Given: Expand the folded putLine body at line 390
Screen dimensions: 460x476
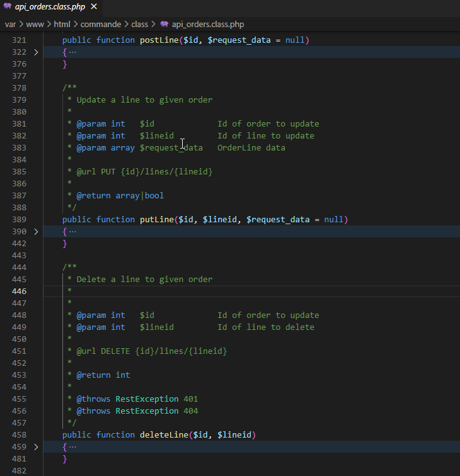Looking at the screenshot, I should pos(36,232).
